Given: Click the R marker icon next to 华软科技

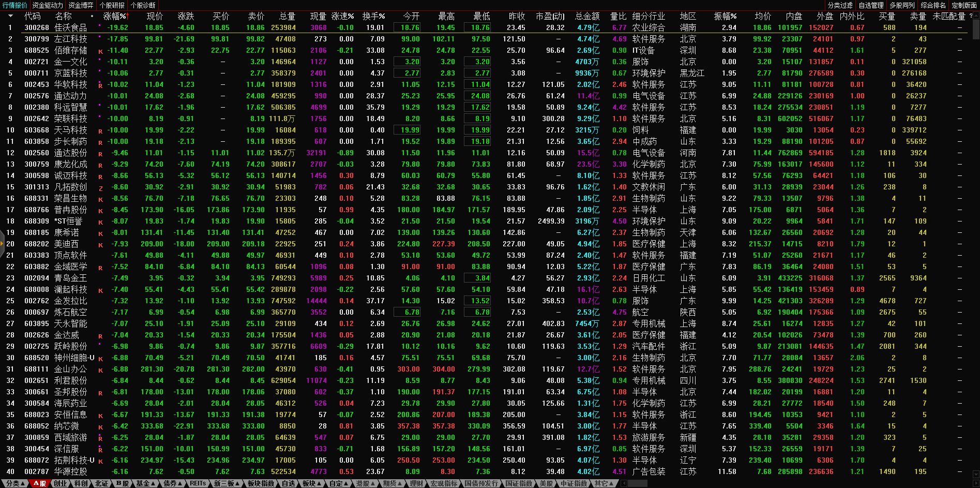Looking at the screenshot, I should click(x=100, y=85).
